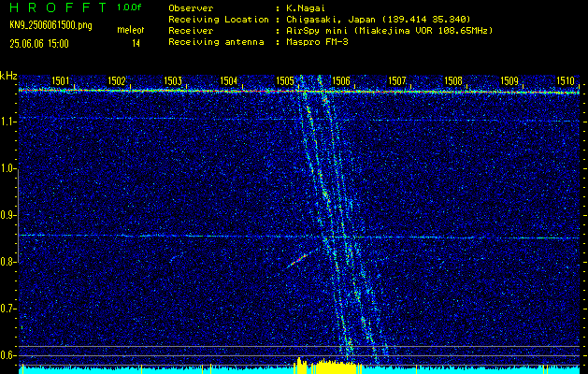Screen dimensions: 588x374
Task: Click the HROFFT program title
Action: coord(59,7)
